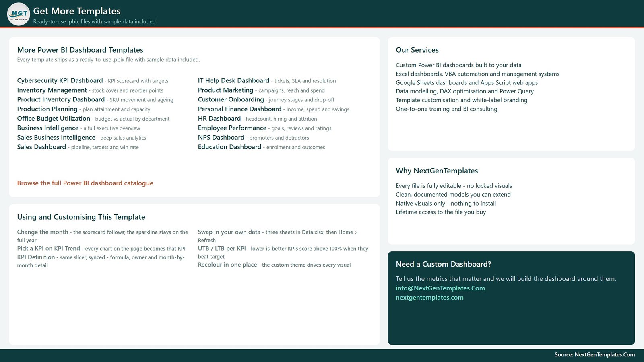Screen dimensions: 644x362
Task: Click 'Clean, documented models you can extend'
Action: [453, 195]
